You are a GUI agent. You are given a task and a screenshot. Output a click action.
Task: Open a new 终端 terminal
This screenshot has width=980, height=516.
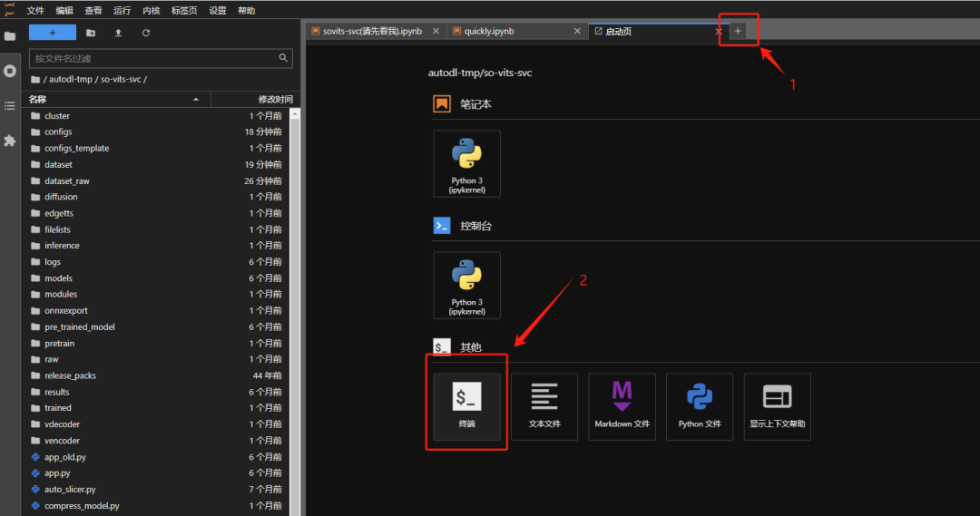[467, 406]
